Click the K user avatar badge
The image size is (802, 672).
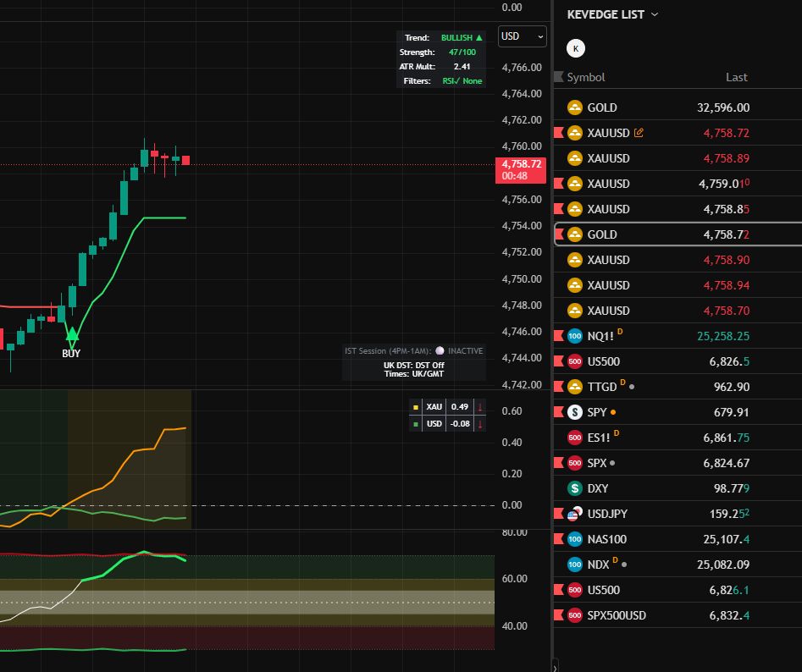(576, 48)
